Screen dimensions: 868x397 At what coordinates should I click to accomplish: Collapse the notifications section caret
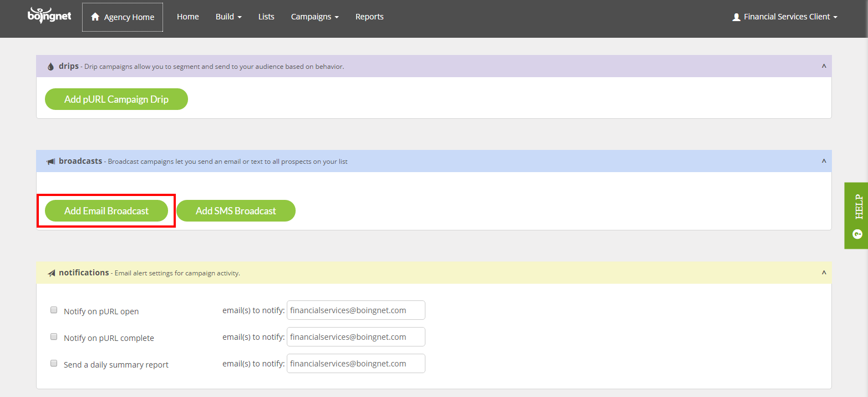(x=824, y=273)
